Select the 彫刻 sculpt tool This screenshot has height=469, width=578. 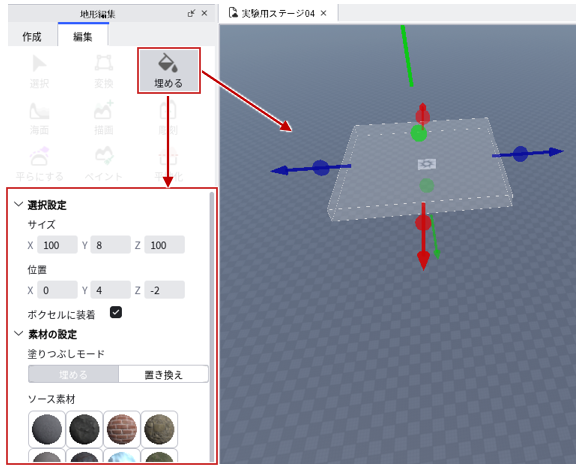pos(168,118)
